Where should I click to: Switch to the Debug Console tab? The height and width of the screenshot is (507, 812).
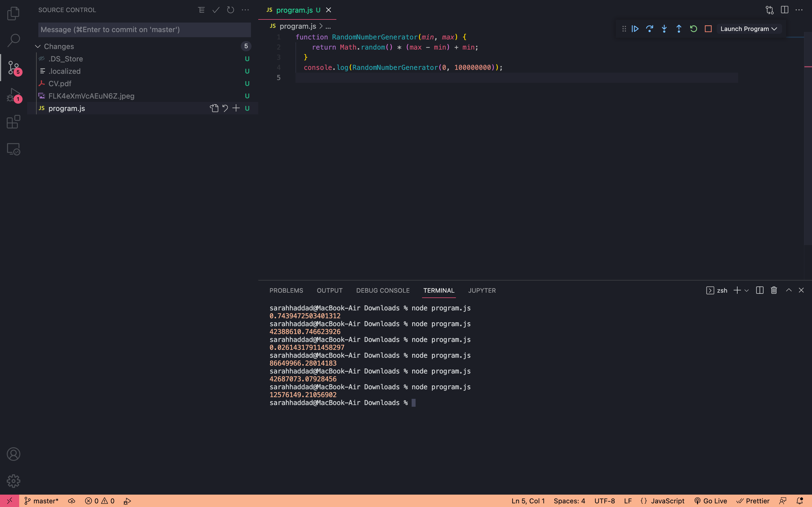[x=383, y=290]
